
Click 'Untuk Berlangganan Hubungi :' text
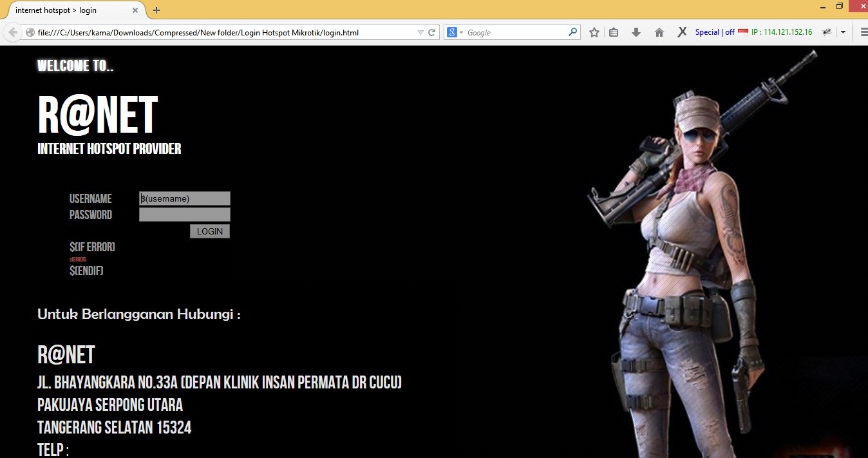click(x=139, y=314)
